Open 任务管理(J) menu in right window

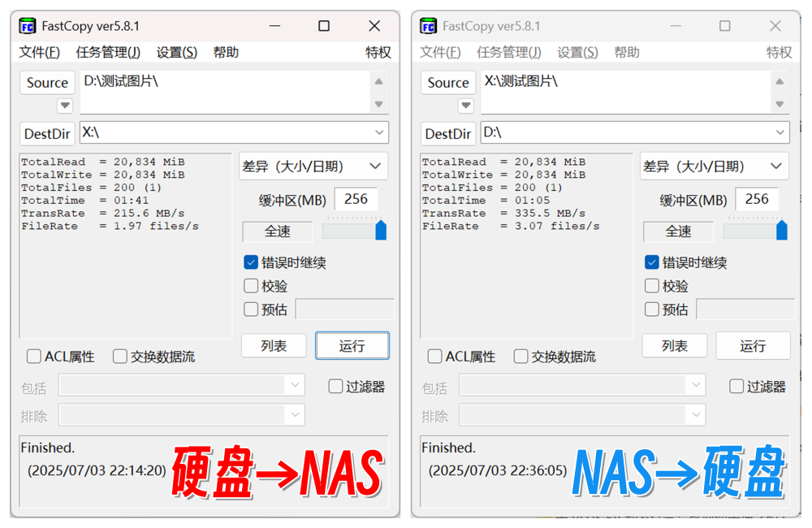(508, 52)
